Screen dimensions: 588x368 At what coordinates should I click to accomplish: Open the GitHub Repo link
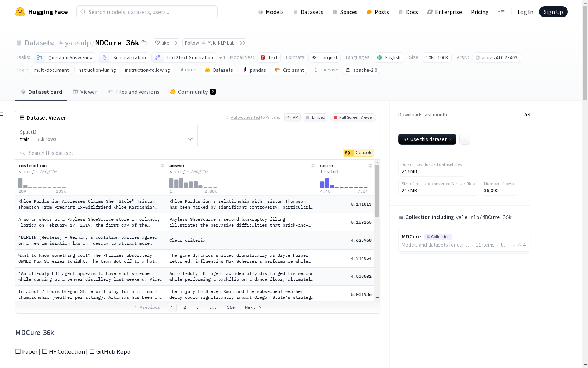[x=110, y=351]
